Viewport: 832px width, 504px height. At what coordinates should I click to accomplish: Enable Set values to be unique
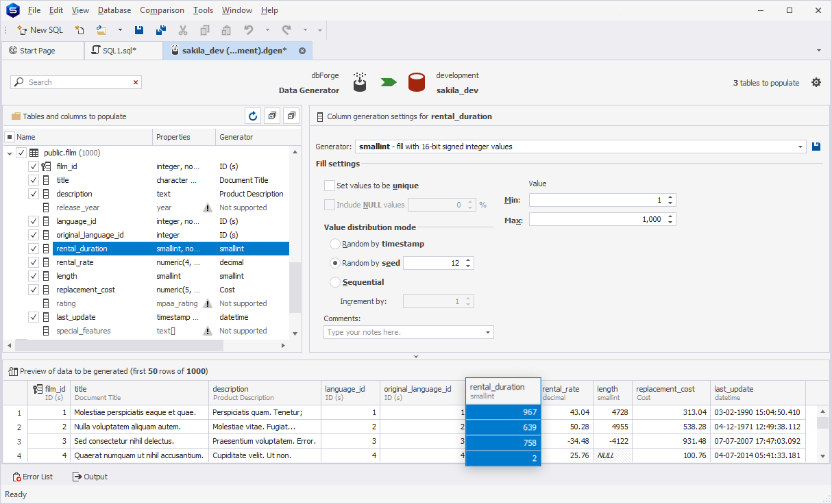pos(330,186)
